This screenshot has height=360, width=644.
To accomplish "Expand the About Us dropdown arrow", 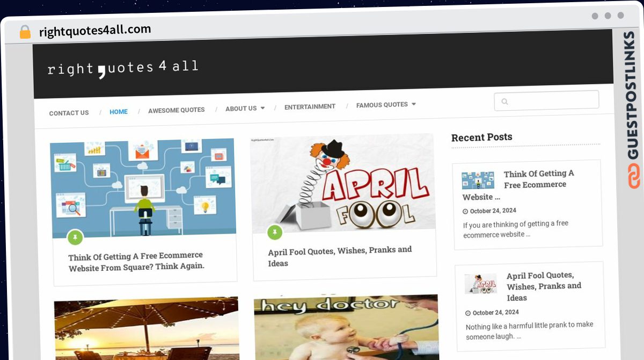I will pos(262,108).
